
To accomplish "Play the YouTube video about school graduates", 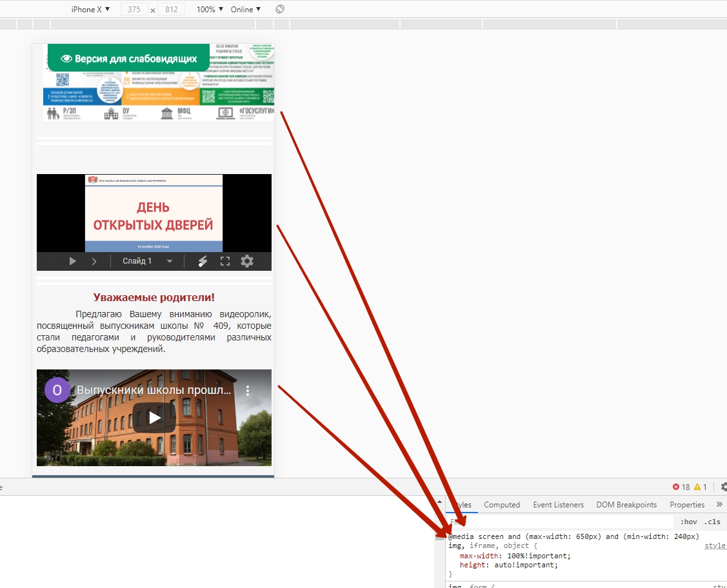I will point(154,417).
